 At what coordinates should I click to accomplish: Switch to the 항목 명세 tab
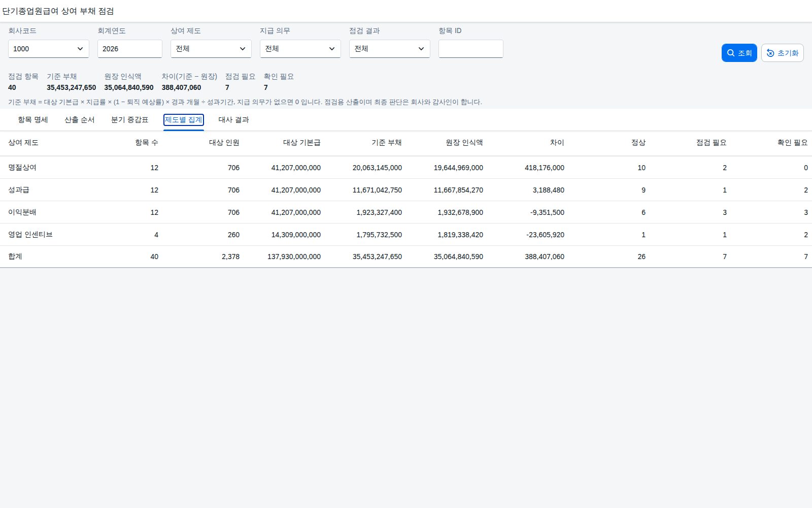33,120
